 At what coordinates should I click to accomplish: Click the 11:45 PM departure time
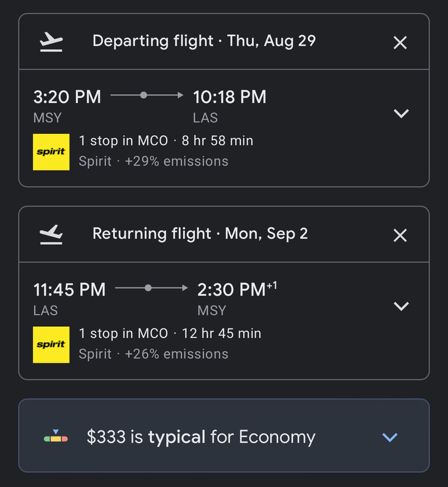[x=69, y=290]
